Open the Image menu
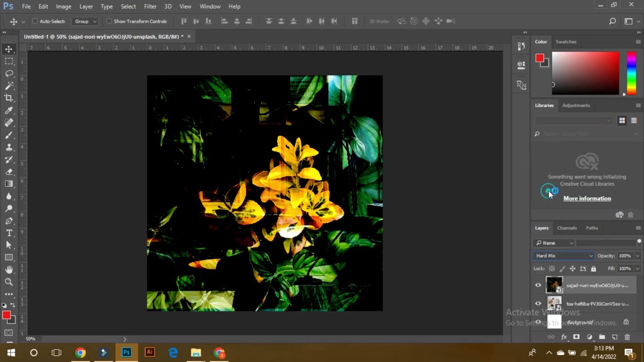644x362 pixels. tap(63, 7)
